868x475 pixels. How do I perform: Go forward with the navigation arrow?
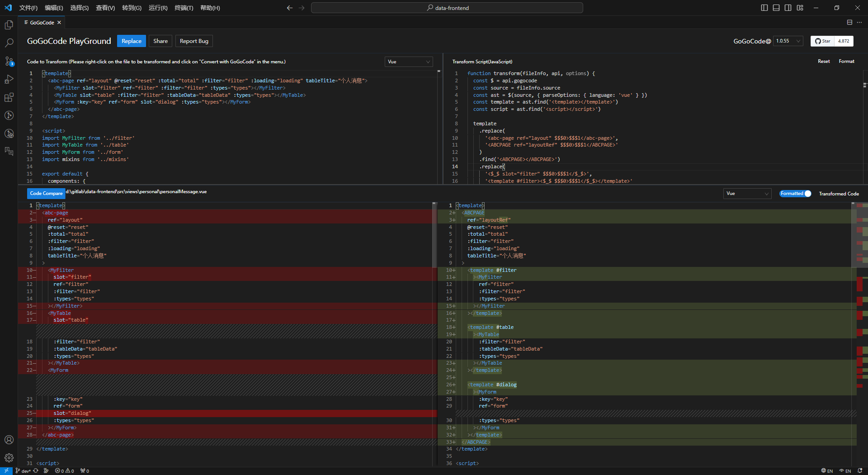(302, 8)
